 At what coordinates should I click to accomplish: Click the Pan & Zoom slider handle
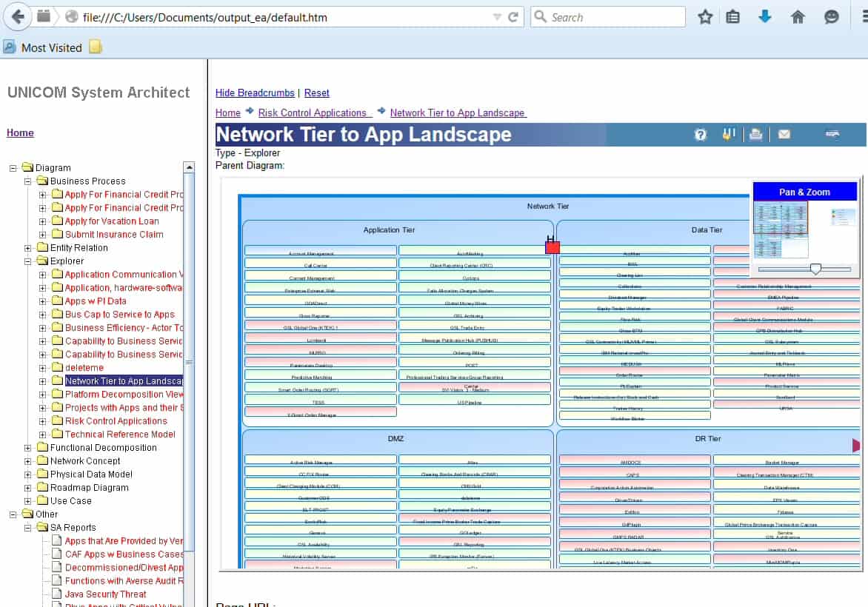(815, 269)
